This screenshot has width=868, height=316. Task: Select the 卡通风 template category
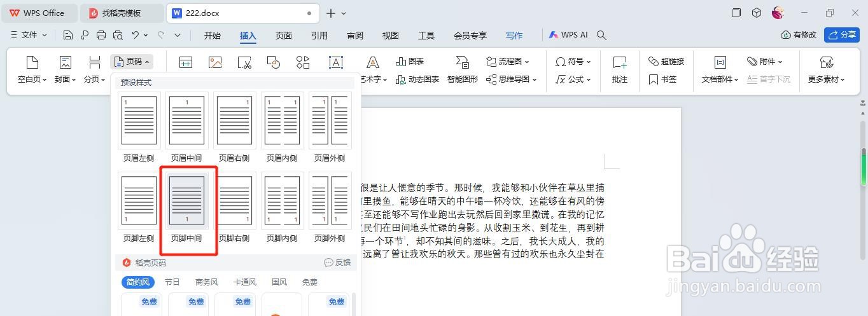pos(245,282)
